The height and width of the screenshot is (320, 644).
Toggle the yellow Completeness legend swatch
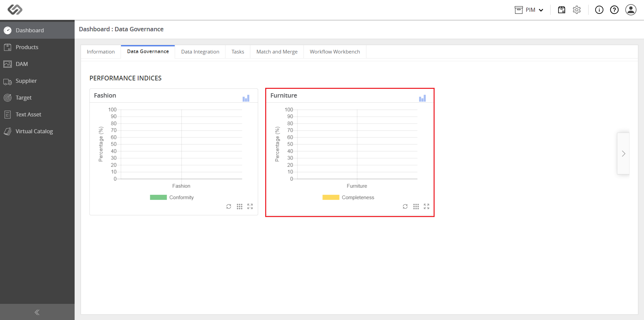[x=331, y=198]
